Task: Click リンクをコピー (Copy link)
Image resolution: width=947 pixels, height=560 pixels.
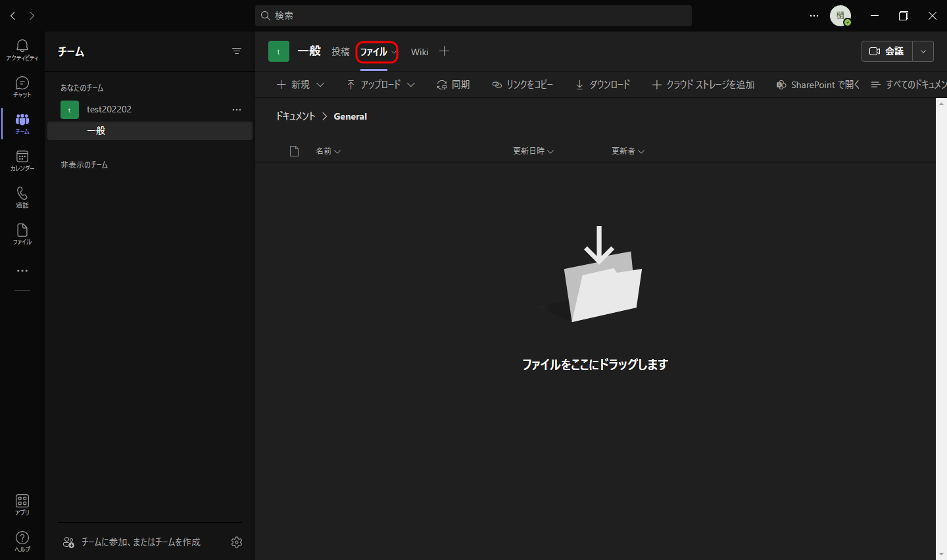Action: [x=523, y=85]
